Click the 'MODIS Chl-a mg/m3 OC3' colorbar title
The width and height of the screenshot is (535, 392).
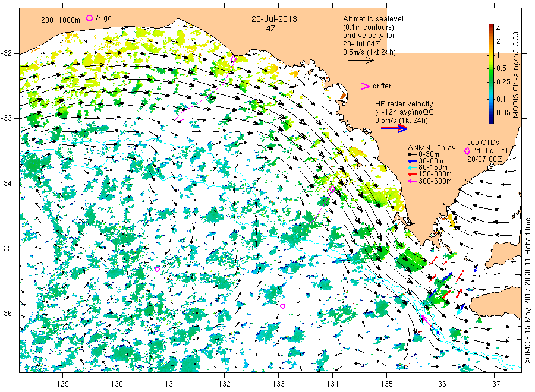[515, 75]
